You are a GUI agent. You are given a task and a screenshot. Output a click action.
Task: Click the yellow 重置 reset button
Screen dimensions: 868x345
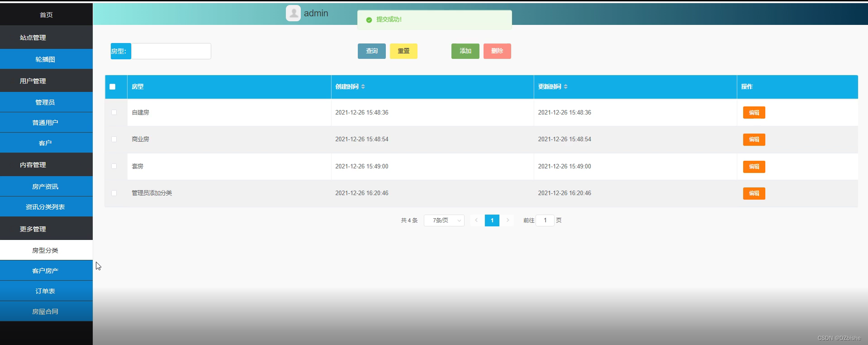(403, 51)
